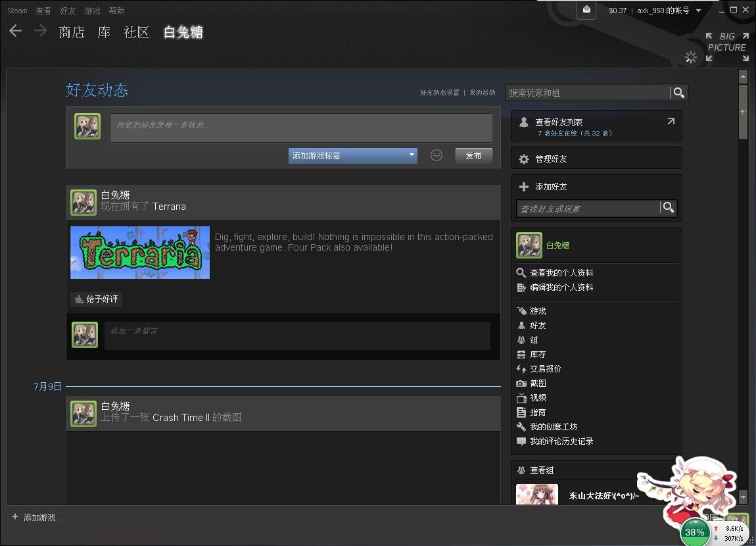Open the 7 名好友在线 link
The width and height of the screenshot is (756, 546).
(575, 133)
